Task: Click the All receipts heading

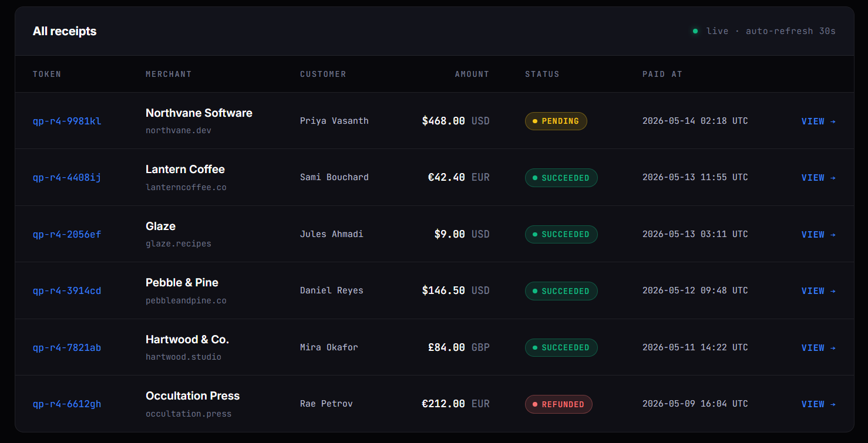Action: [x=65, y=31]
